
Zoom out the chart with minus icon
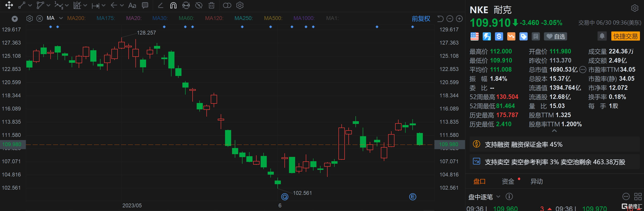[x=450, y=19]
